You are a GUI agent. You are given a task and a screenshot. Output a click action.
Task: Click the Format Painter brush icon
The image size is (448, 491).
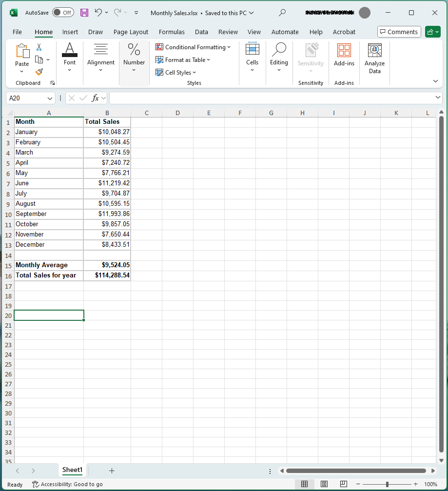pyautogui.click(x=39, y=72)
